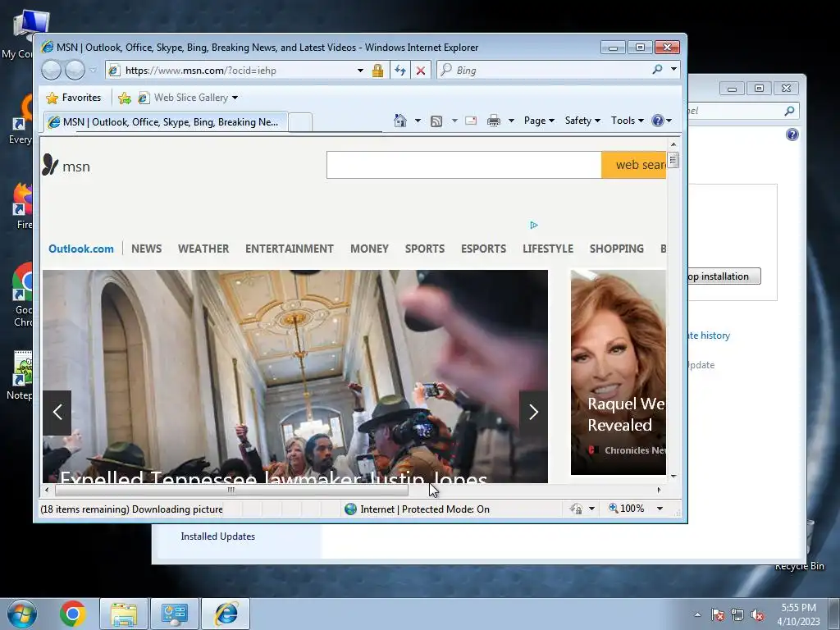Open the Favorites center

(x=73, y=98)
